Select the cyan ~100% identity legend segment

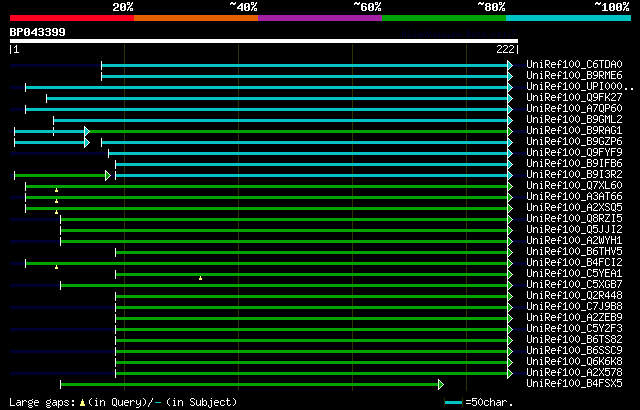(x=569, y=18)
